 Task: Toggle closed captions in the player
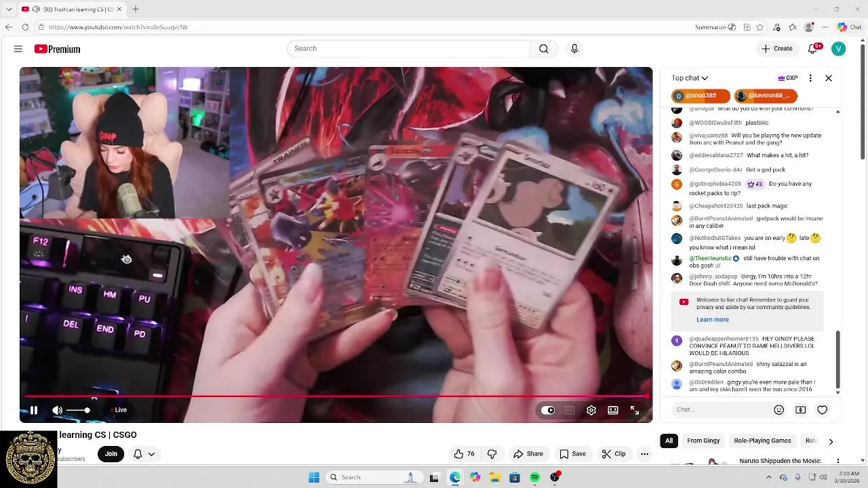(570, 410)
